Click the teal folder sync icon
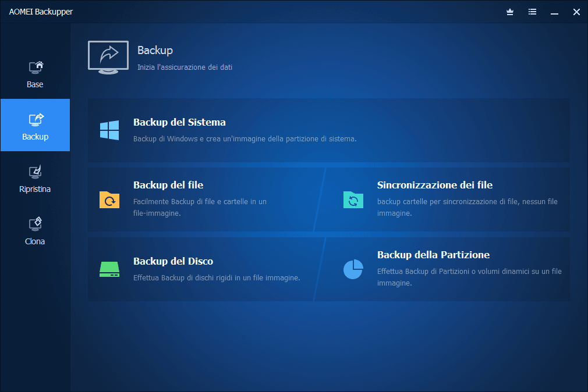 (x=353, y=199)
